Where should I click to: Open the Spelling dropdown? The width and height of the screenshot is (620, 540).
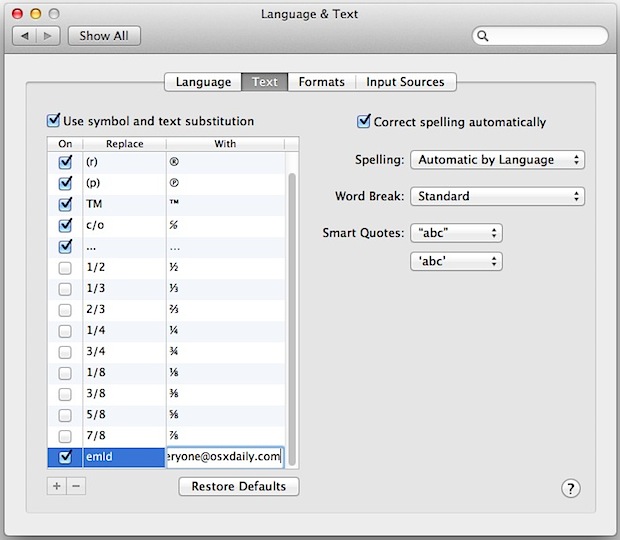coord(497,160)
